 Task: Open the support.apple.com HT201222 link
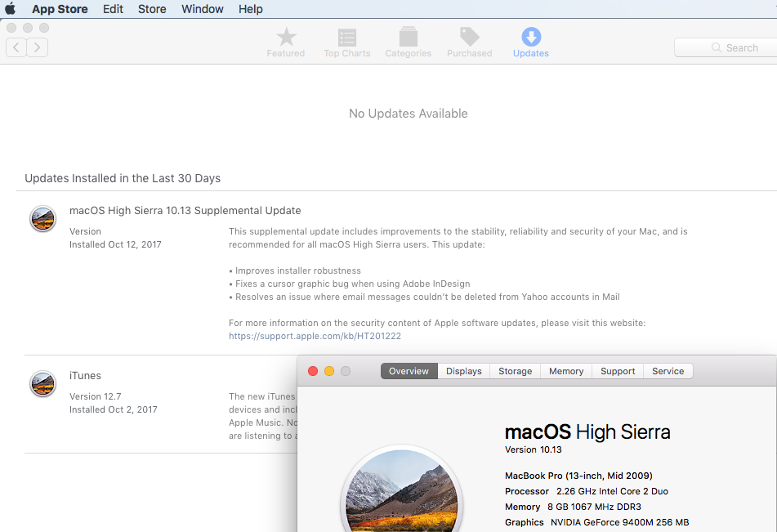pos(315,336)
